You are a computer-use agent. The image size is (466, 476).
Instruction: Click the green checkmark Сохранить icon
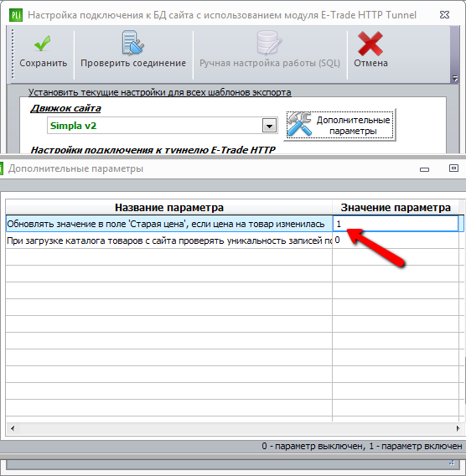(x=43, y=44)
